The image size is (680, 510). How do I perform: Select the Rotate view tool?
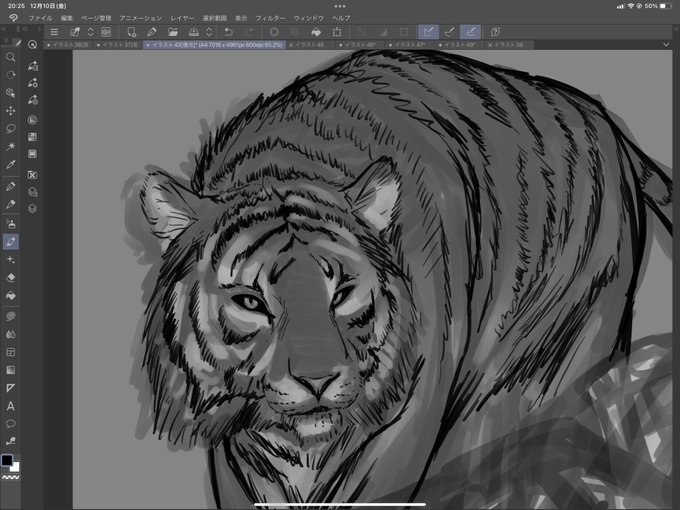click(x=11, y=75)
